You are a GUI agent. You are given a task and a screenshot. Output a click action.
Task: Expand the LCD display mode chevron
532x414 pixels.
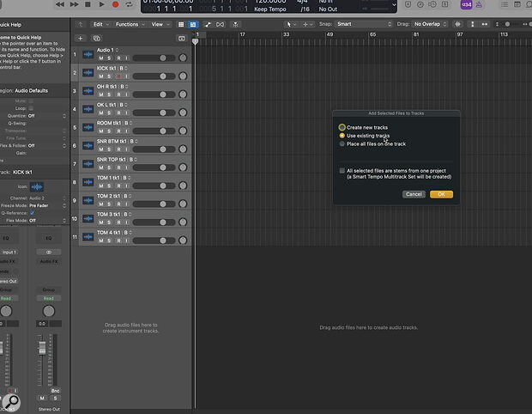(394, 5)
